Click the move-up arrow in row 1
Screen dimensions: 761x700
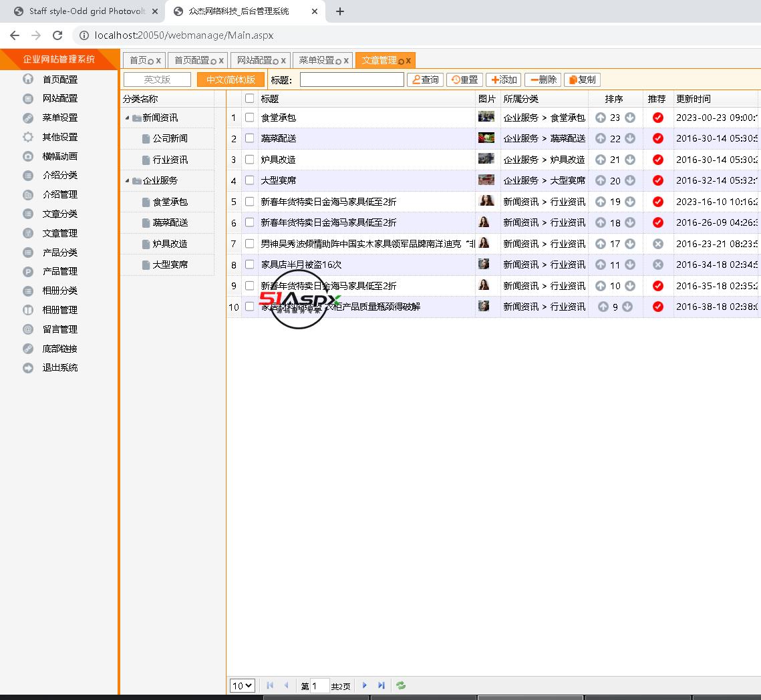pyautogui.click(x=601, y=118)
